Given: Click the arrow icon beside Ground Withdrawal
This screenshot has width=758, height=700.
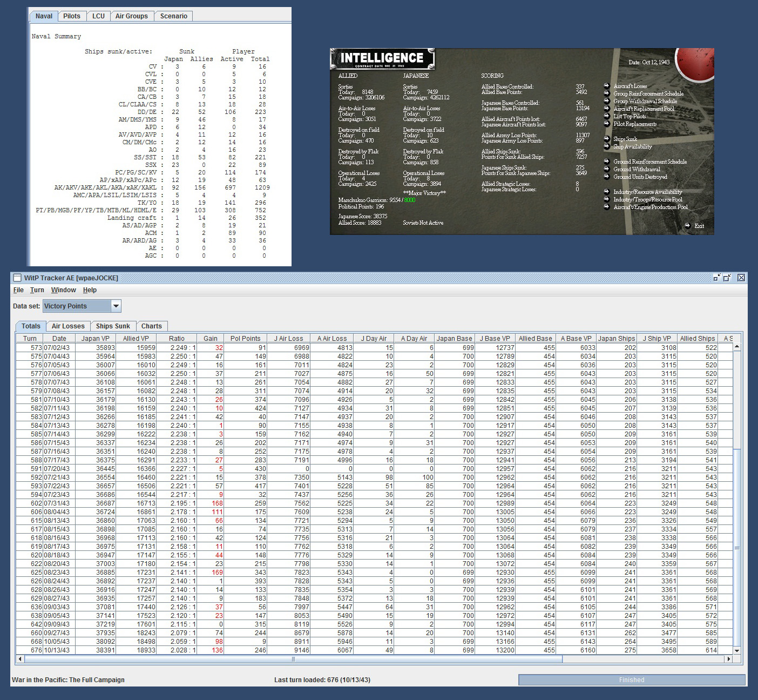Looking at the screenshot, I should tap(607, 169).
